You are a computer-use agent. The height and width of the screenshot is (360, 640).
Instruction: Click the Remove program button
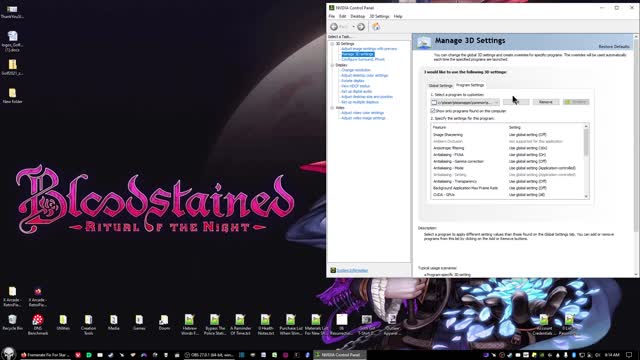tap(546, 102)
